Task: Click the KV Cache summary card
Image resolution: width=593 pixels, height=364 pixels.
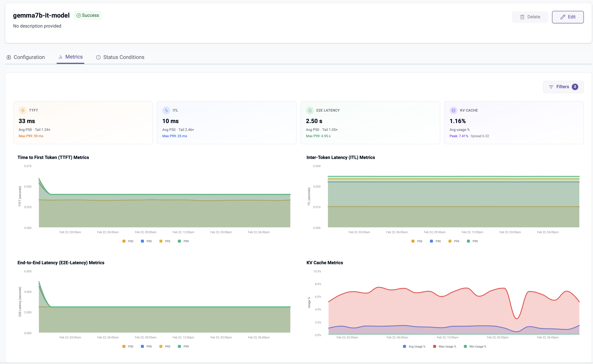Action: point(514,123)
